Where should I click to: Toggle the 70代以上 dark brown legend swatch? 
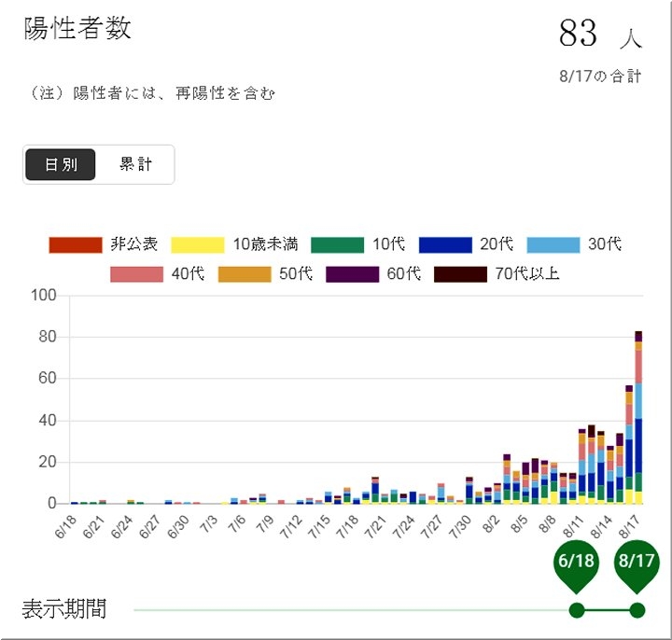point(460,274)
